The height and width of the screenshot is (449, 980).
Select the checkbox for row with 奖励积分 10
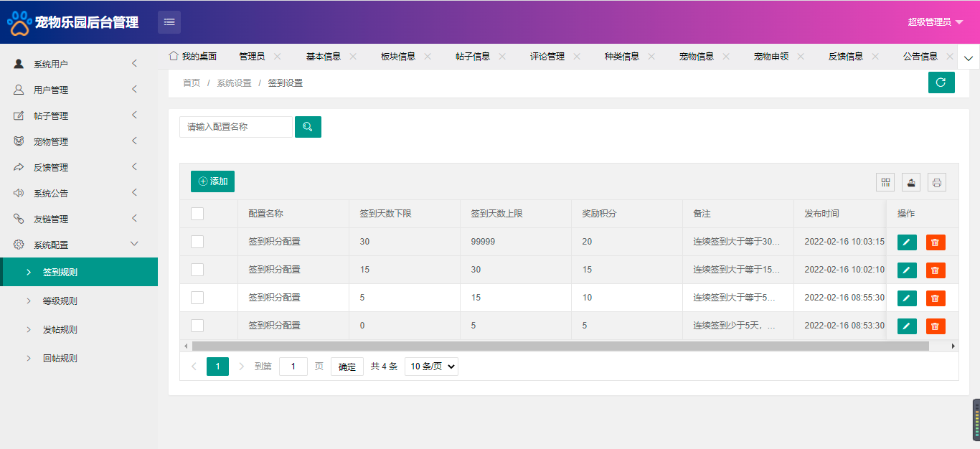click(197, 298)
